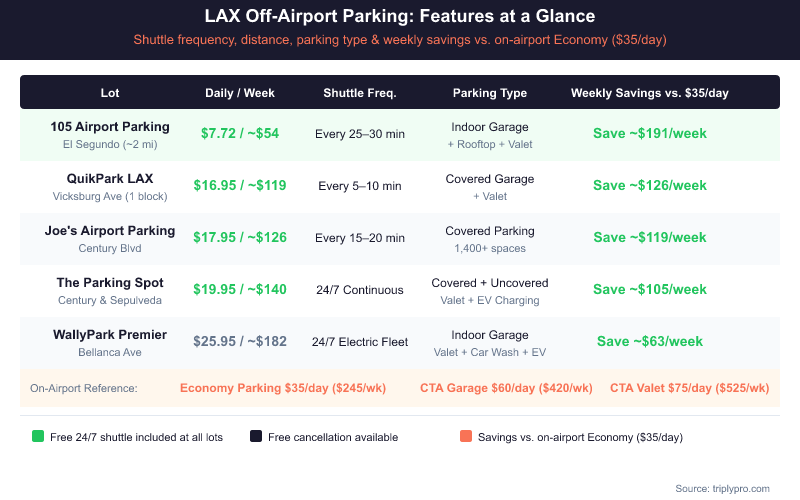
Task: Select the Shuttle Freq. column header
Action: [360, 93]
